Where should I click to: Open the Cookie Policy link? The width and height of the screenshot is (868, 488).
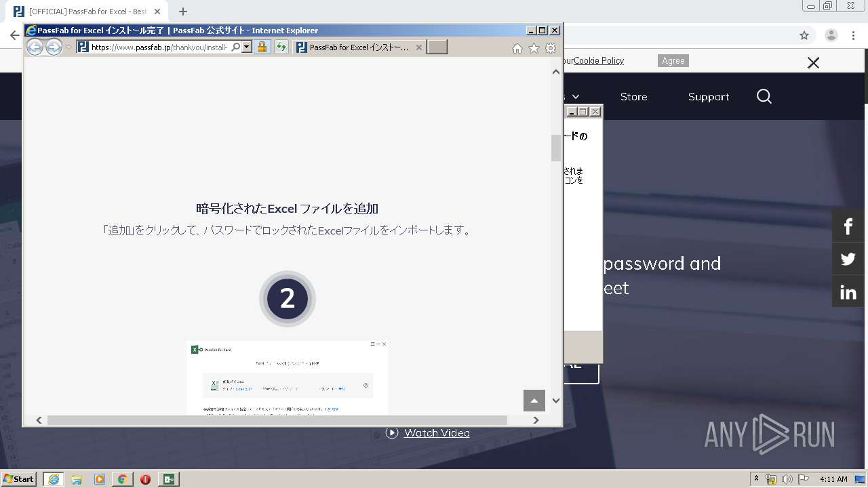point(599,60)
